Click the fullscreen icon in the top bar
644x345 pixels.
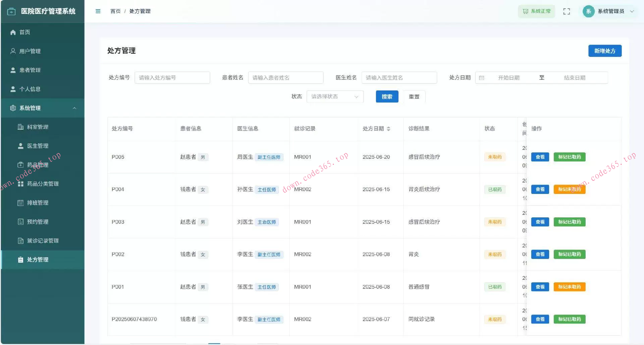(x=567, y=11)
